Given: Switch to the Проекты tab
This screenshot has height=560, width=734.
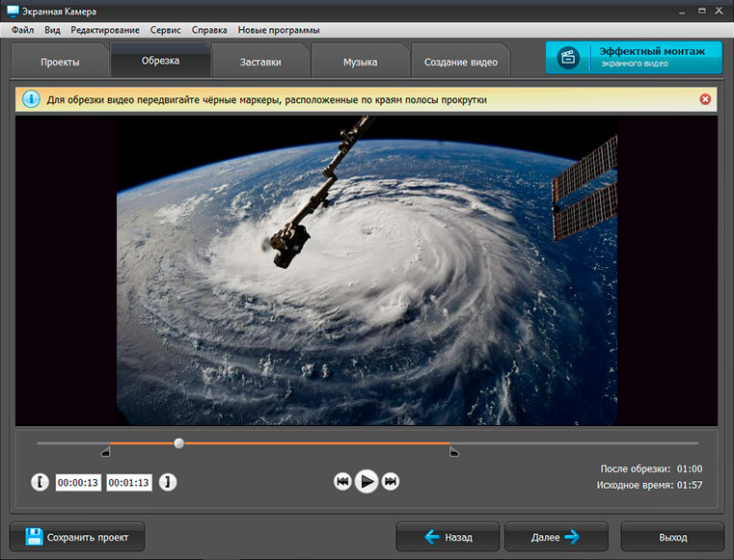Looking at the screenshot, I should click(60, 62).
